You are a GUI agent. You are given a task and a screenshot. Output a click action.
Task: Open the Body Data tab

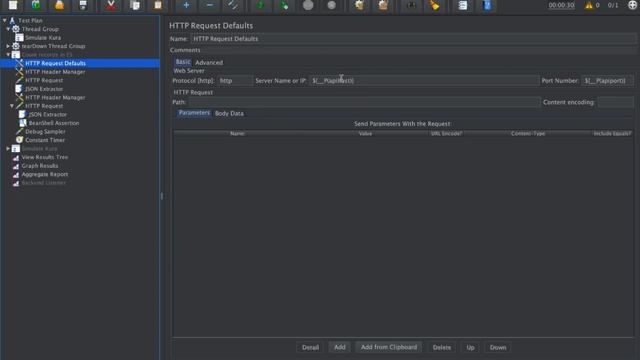[x=229, y=113]
